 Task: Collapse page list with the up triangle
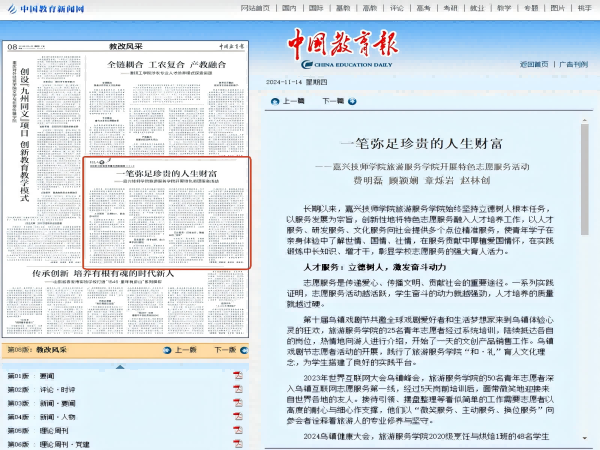120,367
